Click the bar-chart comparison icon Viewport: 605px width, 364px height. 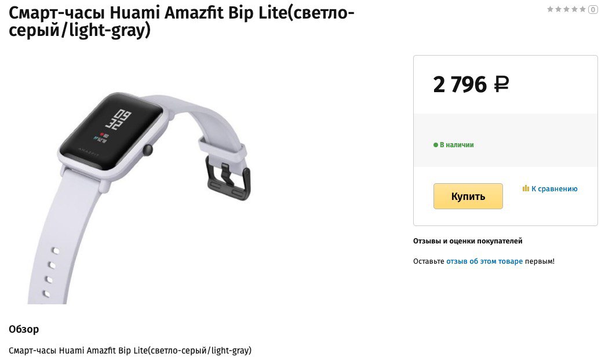[526, 188]
